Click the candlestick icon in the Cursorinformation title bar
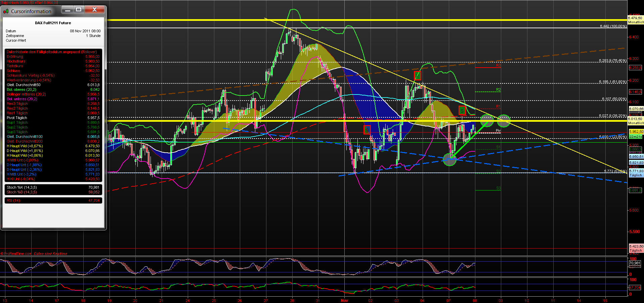The image size is (644, 303). tap(6, 11)
